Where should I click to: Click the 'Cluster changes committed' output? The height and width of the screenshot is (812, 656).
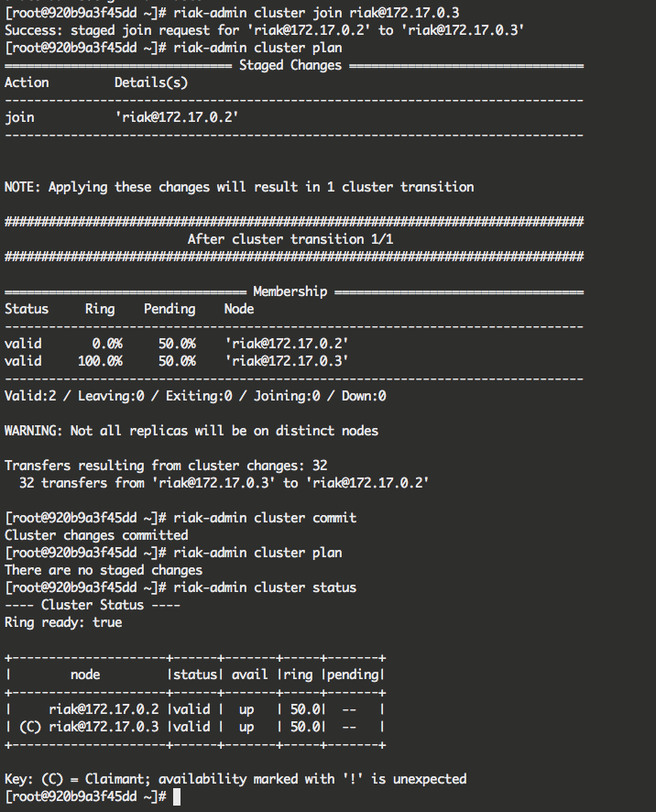[96, 535]
